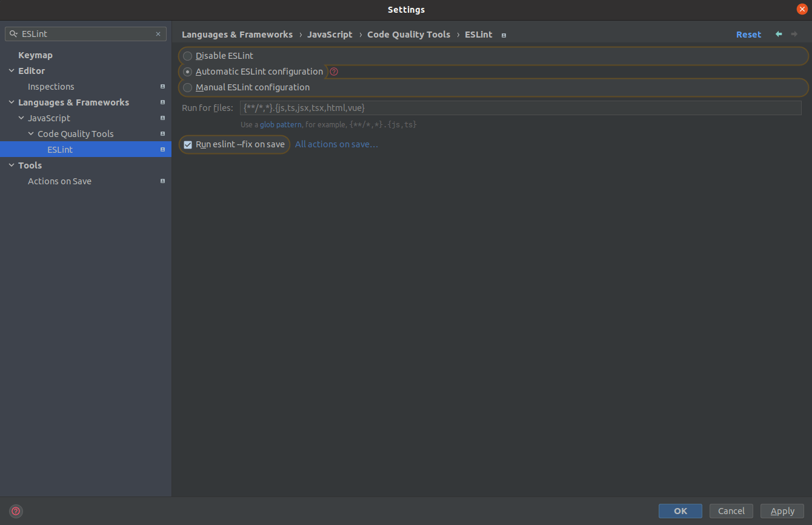Open Actions on Save settings page

[59, 181]
